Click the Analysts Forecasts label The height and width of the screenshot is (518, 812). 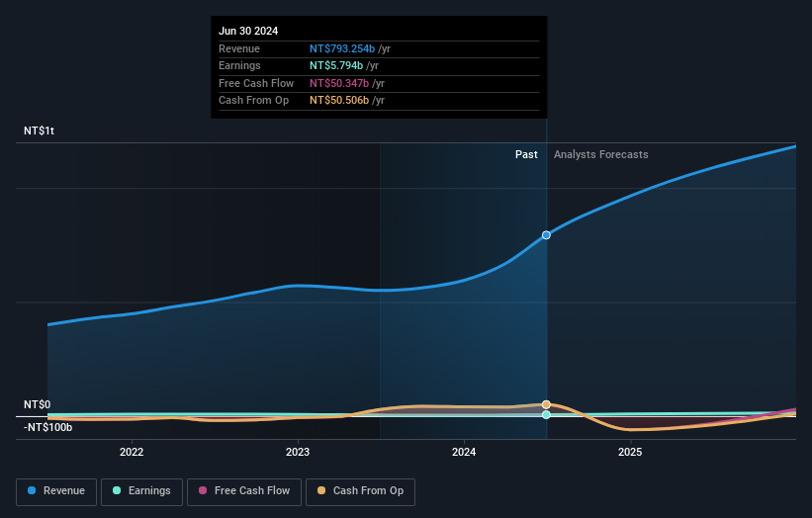coord(600,155)
